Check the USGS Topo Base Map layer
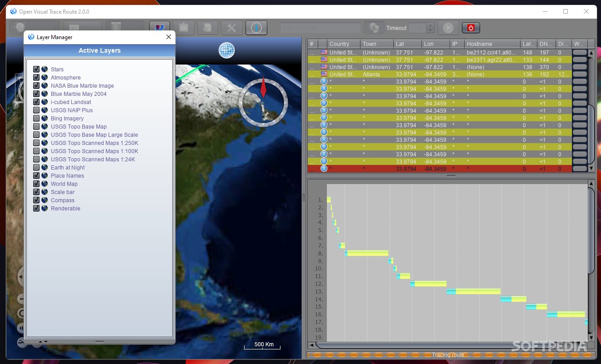Viewport: 601px width, 364px height. [x=36, y=127]
